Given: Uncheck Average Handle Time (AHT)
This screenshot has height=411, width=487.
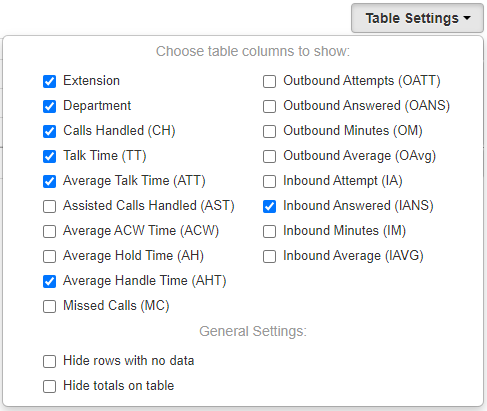Looking at the screenshot, I should pos(49,281).
